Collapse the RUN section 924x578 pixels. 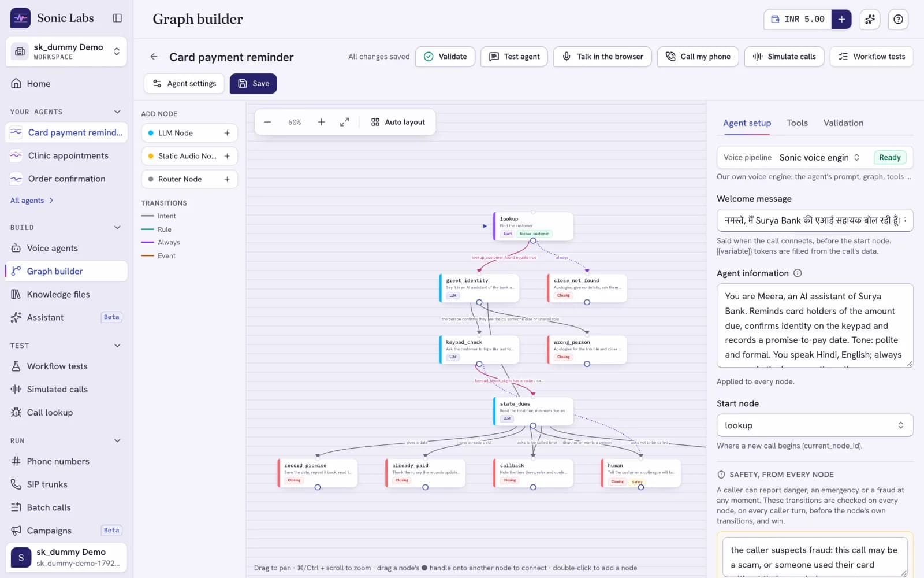tap(117, 440)
